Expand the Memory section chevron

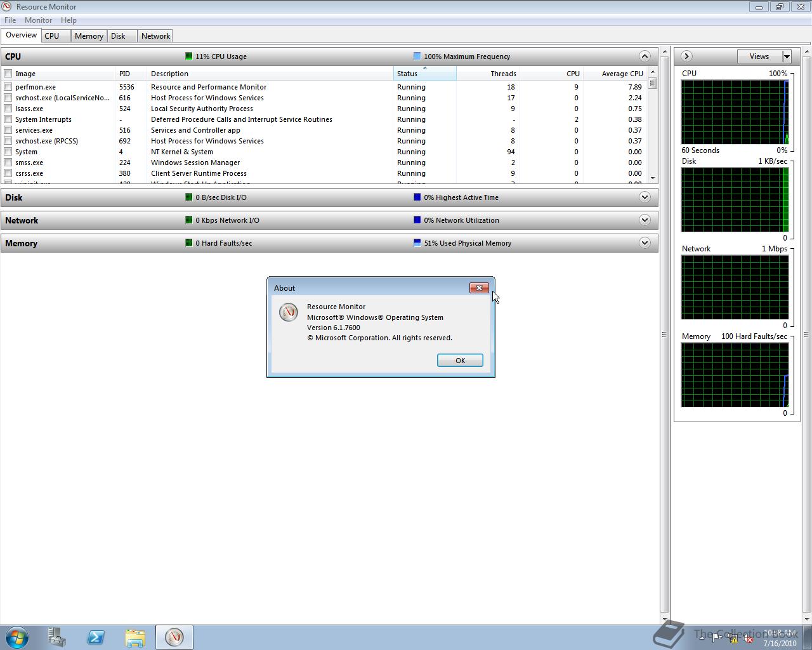645,242
